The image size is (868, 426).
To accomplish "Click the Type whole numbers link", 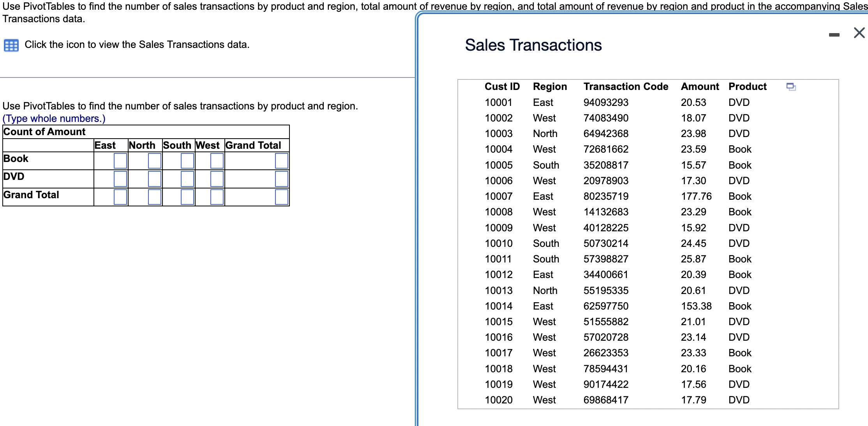I will [x=53, y=118].
